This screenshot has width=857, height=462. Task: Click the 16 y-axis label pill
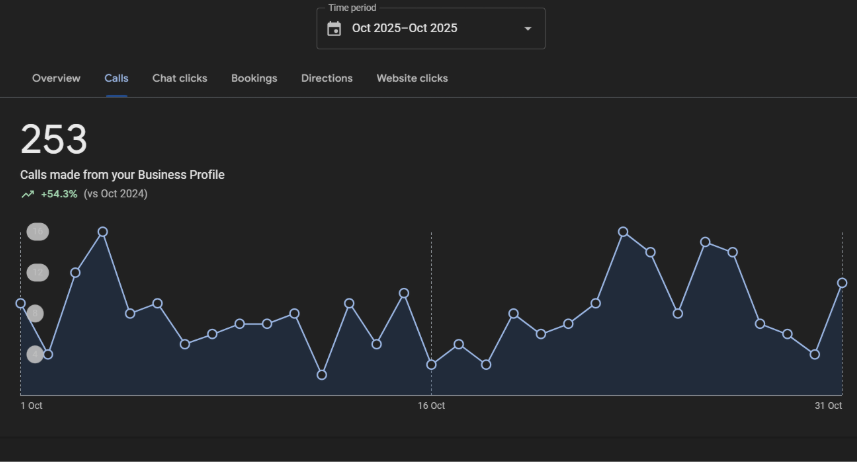tap(38, 232)
